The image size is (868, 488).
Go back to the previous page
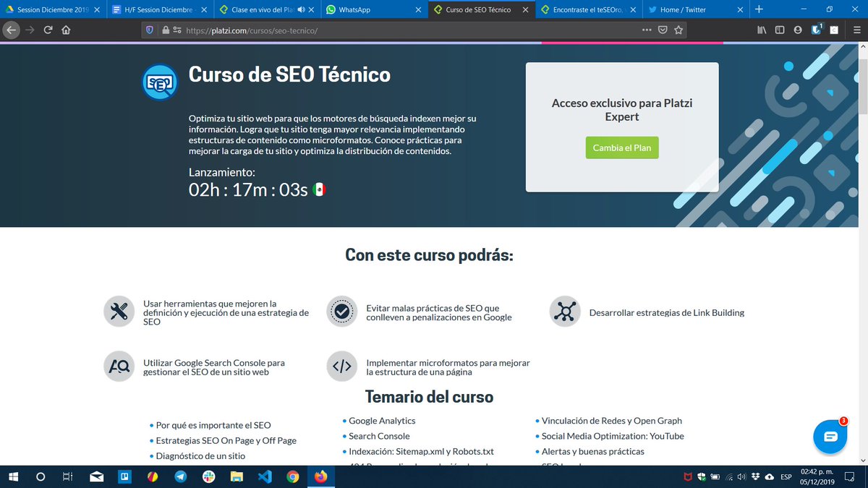(11, 30)
